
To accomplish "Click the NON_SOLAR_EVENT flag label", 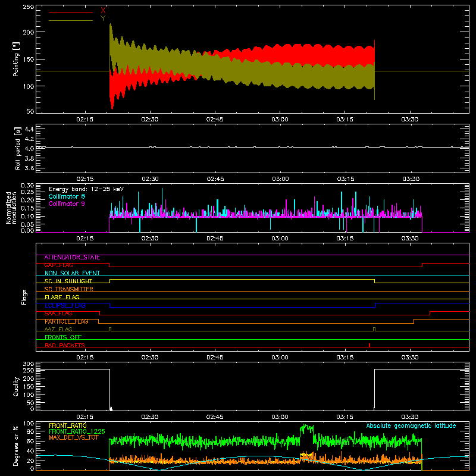I will click(x=72, y=273).
